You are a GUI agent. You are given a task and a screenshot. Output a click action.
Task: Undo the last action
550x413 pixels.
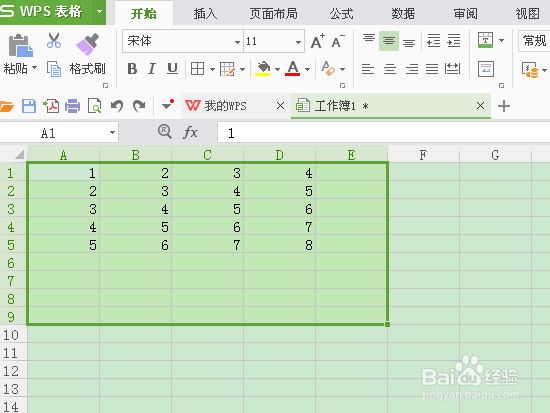117,106
